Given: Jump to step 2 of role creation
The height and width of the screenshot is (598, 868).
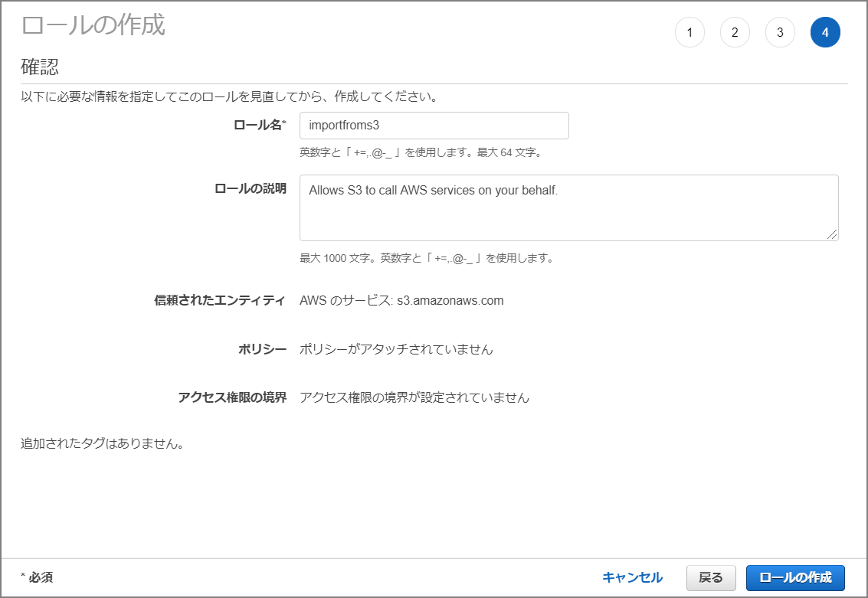Looking at the screenshot, I should 735,32.
